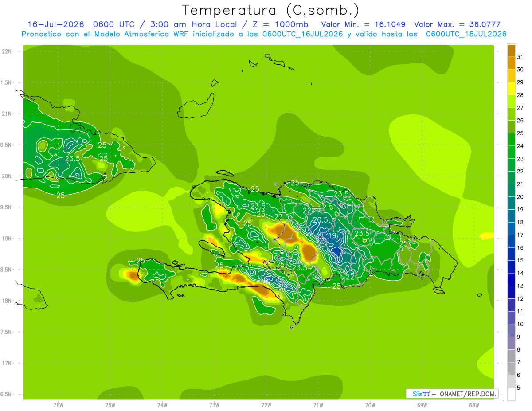The image size is (532, 411).
Task: Click the '73W' longitude label
Action: 214,405
